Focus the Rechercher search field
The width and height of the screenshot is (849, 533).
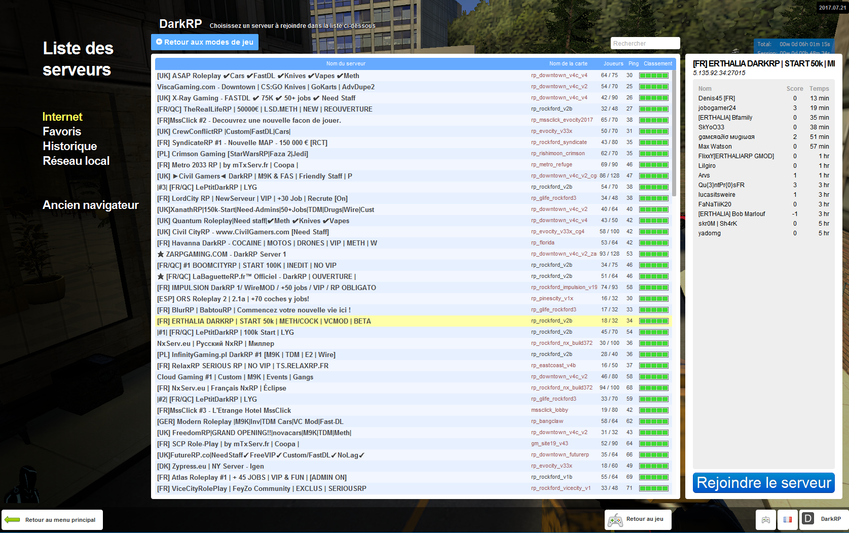tap(645, 43)
